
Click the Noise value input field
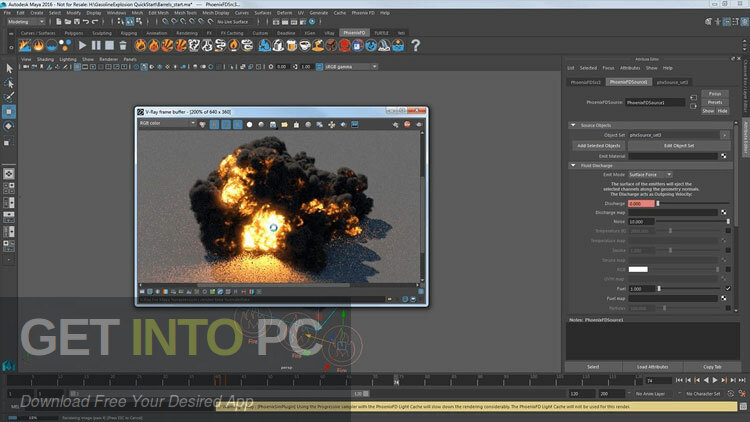641,222
